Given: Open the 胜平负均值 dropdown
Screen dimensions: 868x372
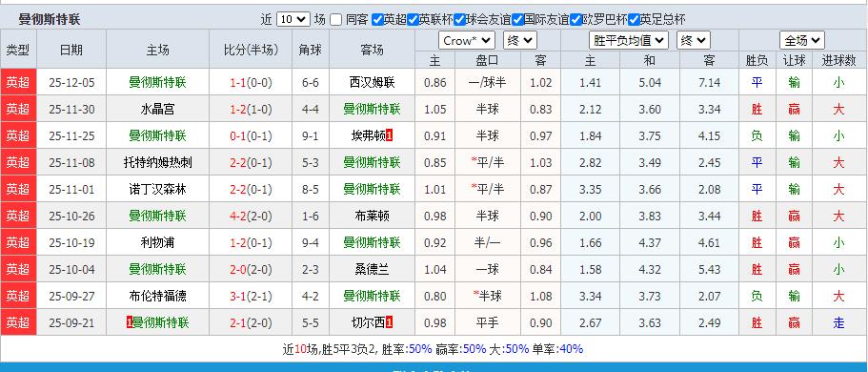Looking at the screenshot, I should pos(629,40).
